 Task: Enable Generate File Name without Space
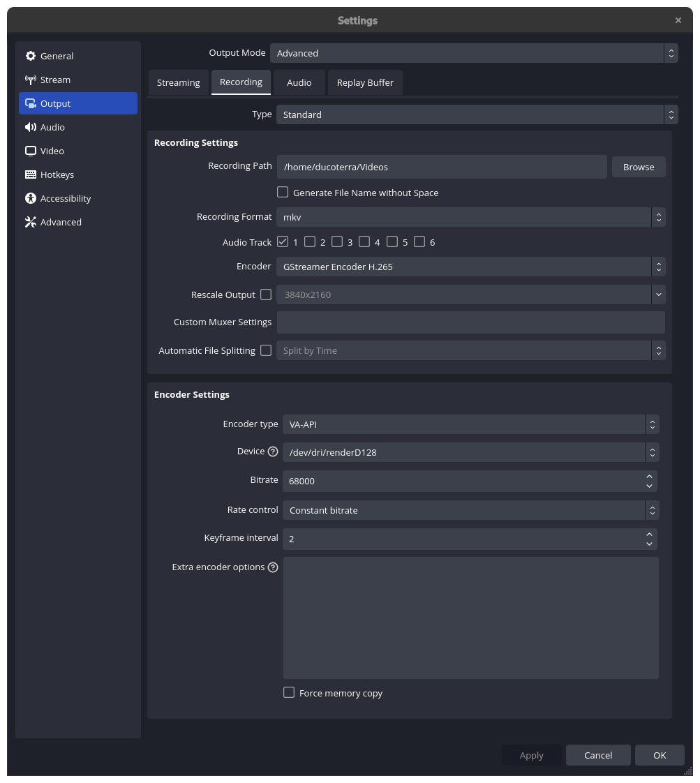[x=283, y=192]
